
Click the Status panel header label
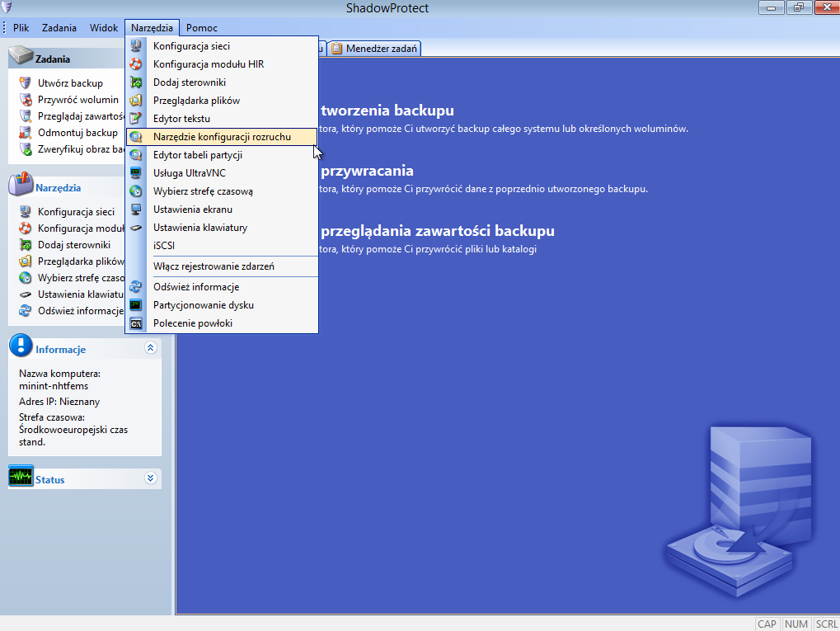49,480
